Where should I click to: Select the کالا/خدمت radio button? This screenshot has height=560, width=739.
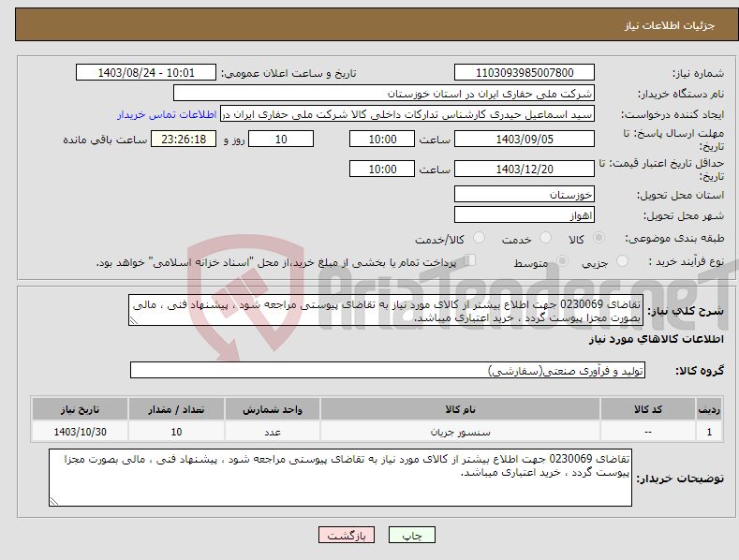tap(479, 238)
